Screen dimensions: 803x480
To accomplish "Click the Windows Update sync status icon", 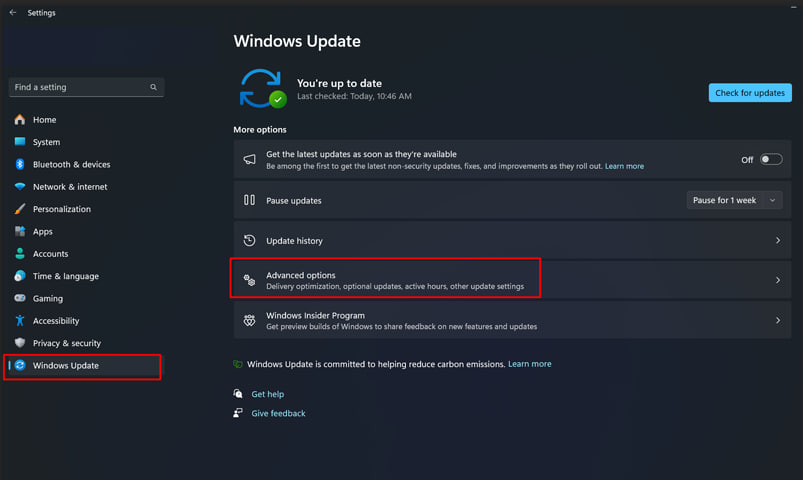I will (262, 88).
